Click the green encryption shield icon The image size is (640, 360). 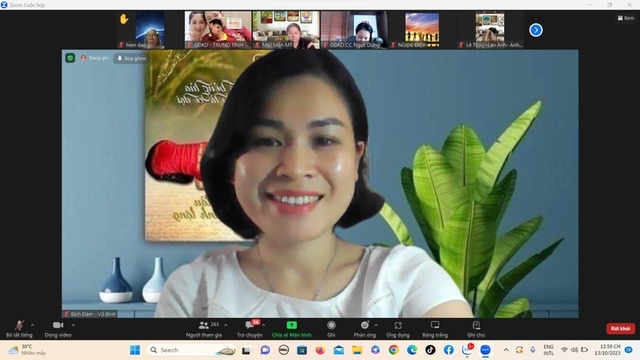70,58
